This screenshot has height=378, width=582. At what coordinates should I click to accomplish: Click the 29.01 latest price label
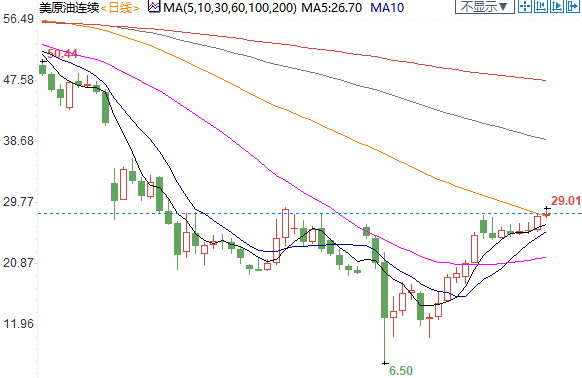point(566,201)
